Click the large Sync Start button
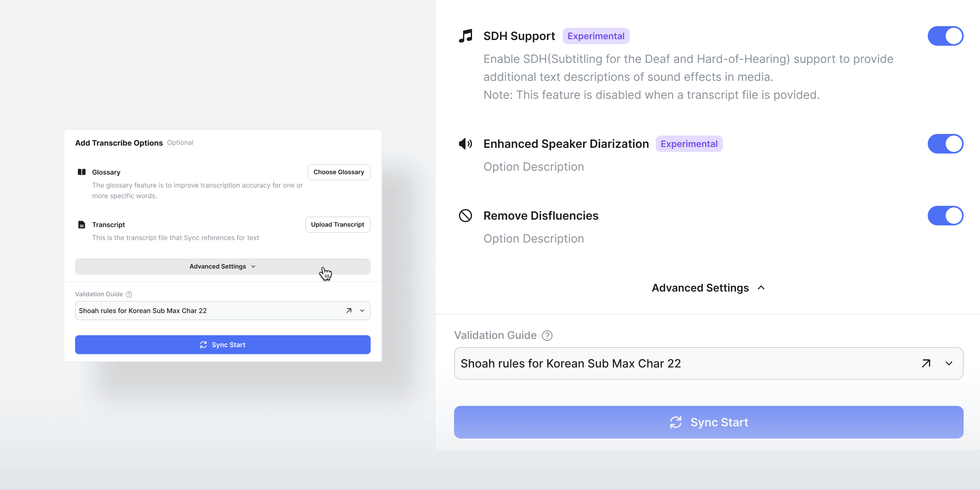The image size is (980, 490). (708, 422)
